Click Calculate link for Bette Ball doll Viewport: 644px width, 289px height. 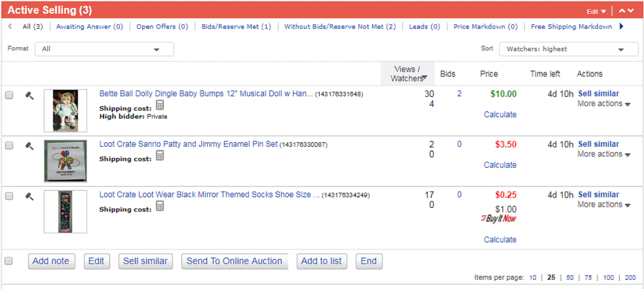click(x=500, y=115)
